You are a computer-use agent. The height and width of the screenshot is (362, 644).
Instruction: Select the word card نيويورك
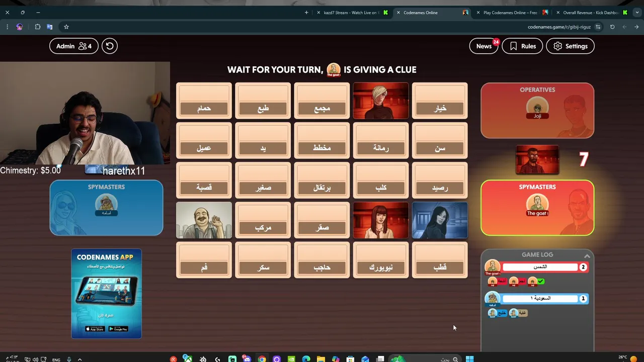pyautogui.click(x=381, y=260)
